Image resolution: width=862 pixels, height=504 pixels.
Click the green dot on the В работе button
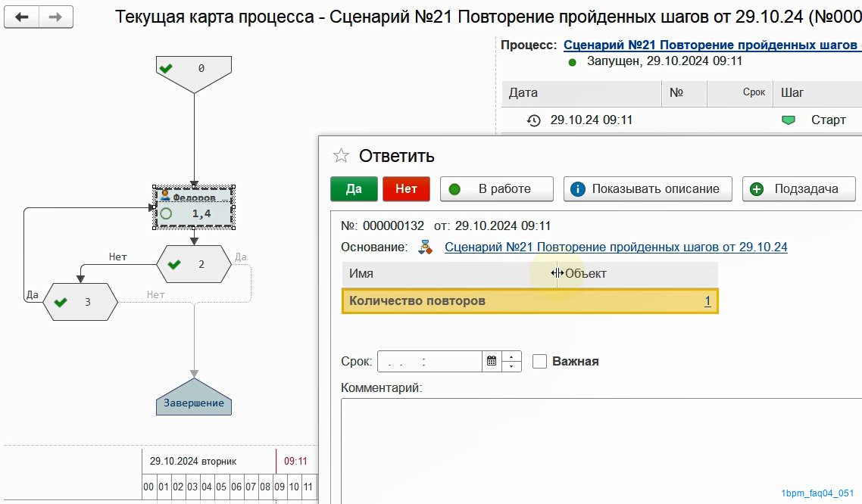pyautogui.click(x=454, y=189)
